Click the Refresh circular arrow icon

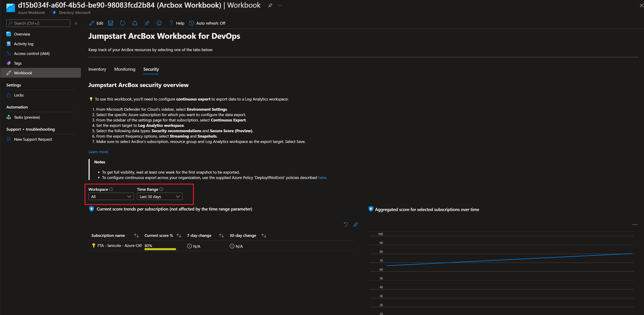(x=123, y=23)
